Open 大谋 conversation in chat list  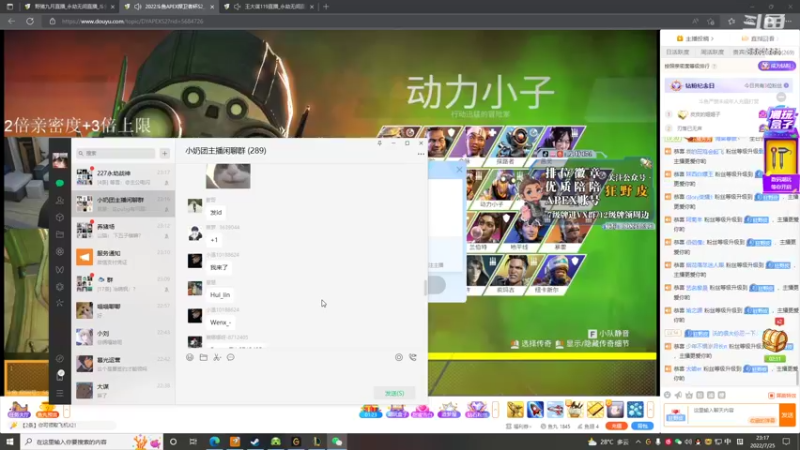point(123,390)
